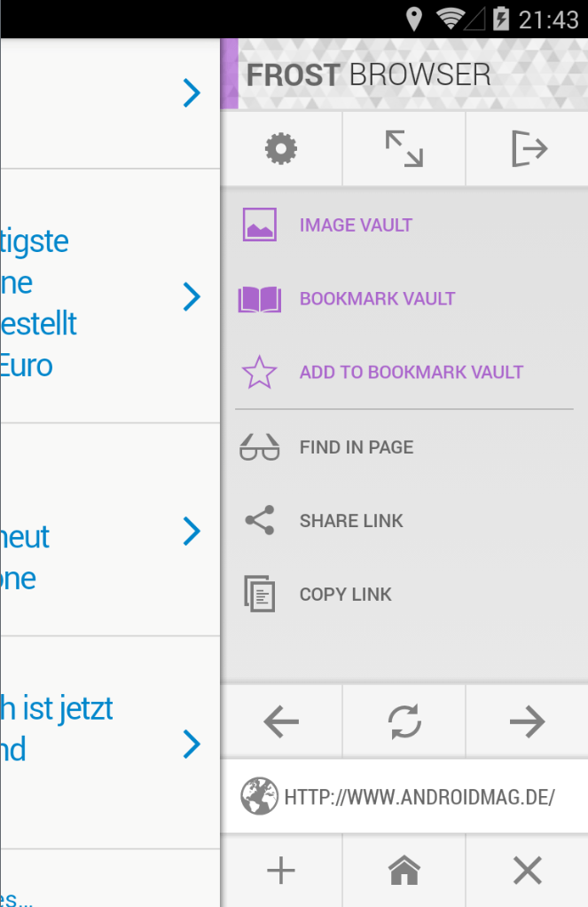Tap the glasses Find in Page icon
This screenshot has width=588, height=907.
pyautogui.click(x=259, y=447)
